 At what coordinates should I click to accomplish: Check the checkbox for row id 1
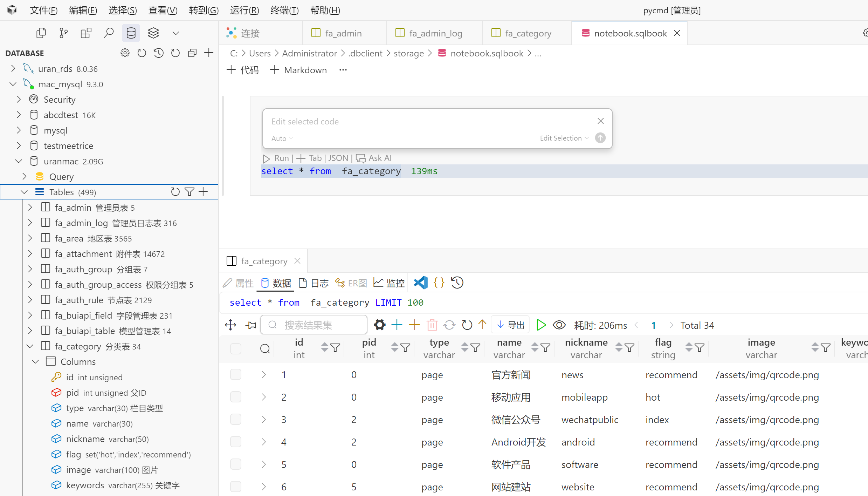236,374
